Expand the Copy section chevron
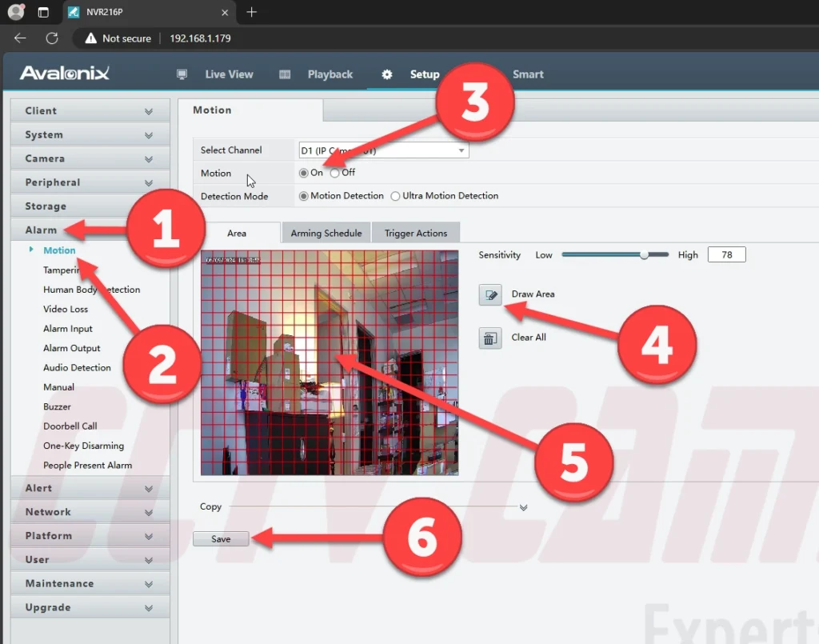Screen dimensions: 819x644 (x=524, y=507)
